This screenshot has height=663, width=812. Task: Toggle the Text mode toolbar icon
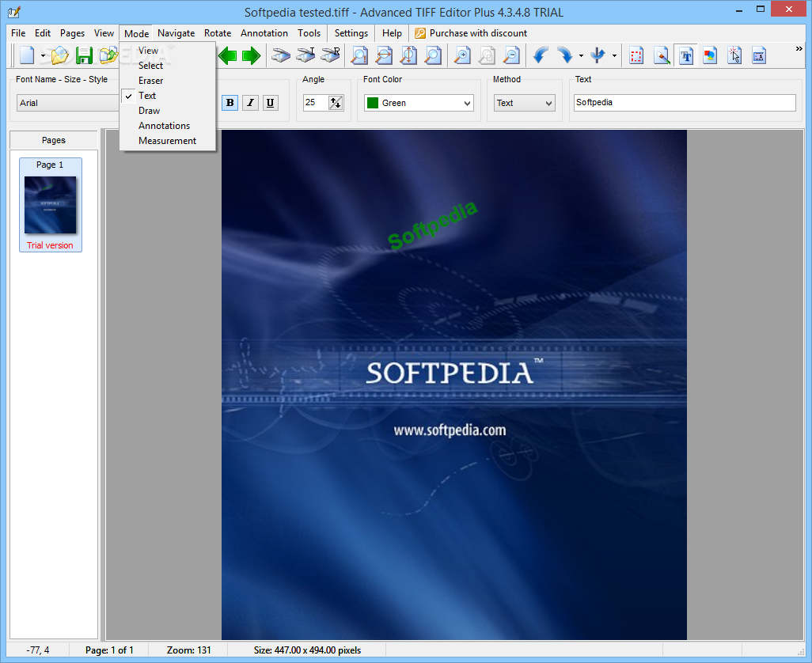click(686, 55)
